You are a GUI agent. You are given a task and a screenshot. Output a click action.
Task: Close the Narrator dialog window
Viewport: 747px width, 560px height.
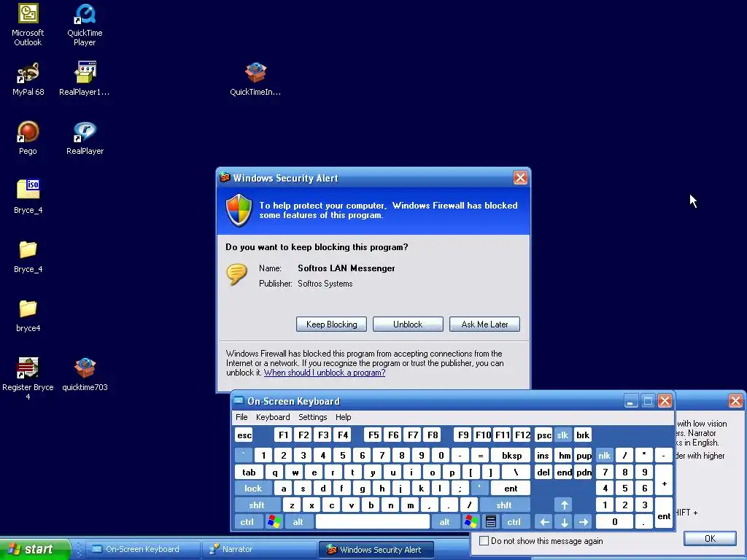[735, 401]
